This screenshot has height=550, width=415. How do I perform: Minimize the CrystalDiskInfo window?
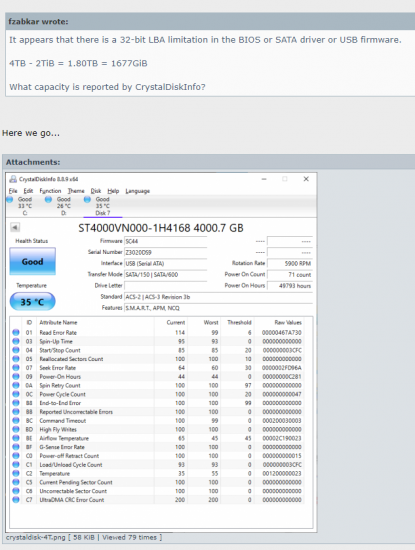(x=264, y=179)
